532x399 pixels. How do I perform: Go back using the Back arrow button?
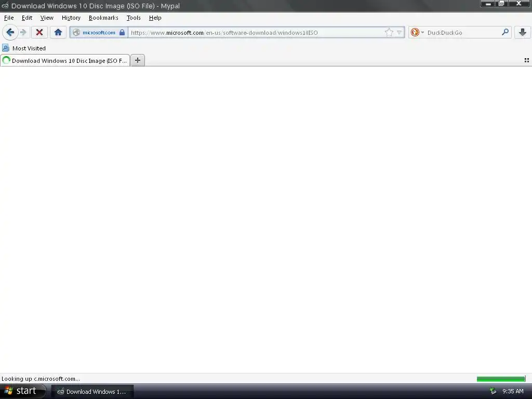(x=10, y=33)
